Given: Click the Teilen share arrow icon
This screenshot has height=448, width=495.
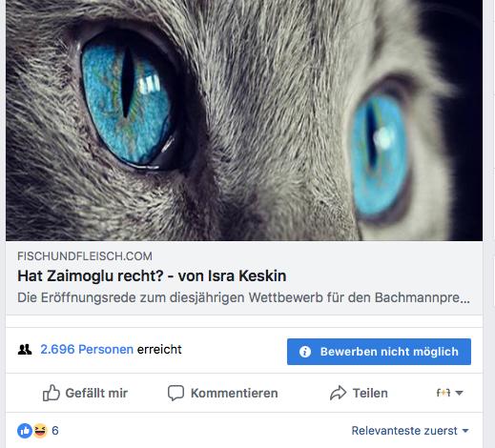Looking at the screenshot, I should point(338,393).
